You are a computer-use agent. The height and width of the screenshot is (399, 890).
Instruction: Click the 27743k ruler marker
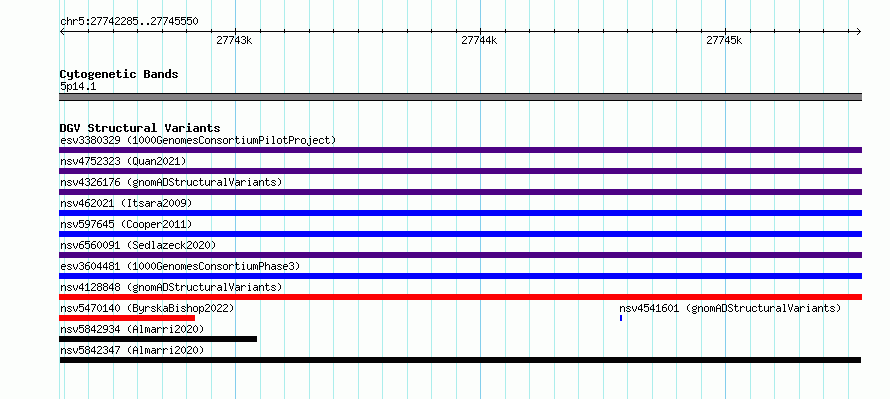click(x=234, y=40)
